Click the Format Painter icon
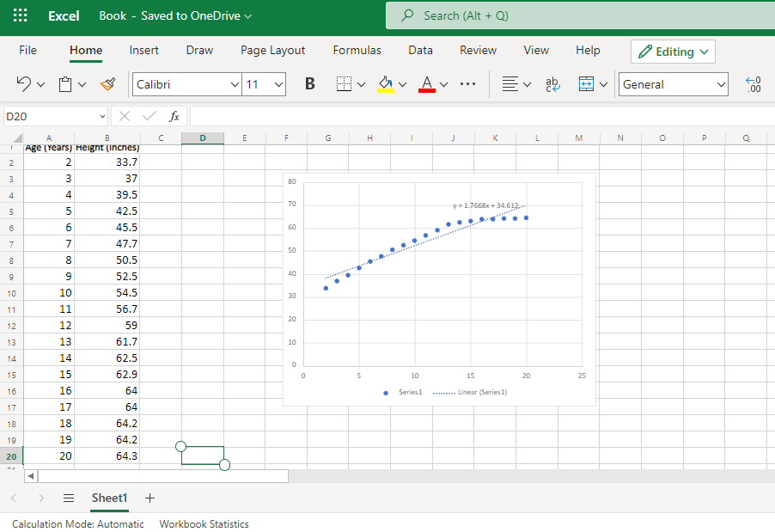This screenshot has width=775, height=532. point(107,84)
